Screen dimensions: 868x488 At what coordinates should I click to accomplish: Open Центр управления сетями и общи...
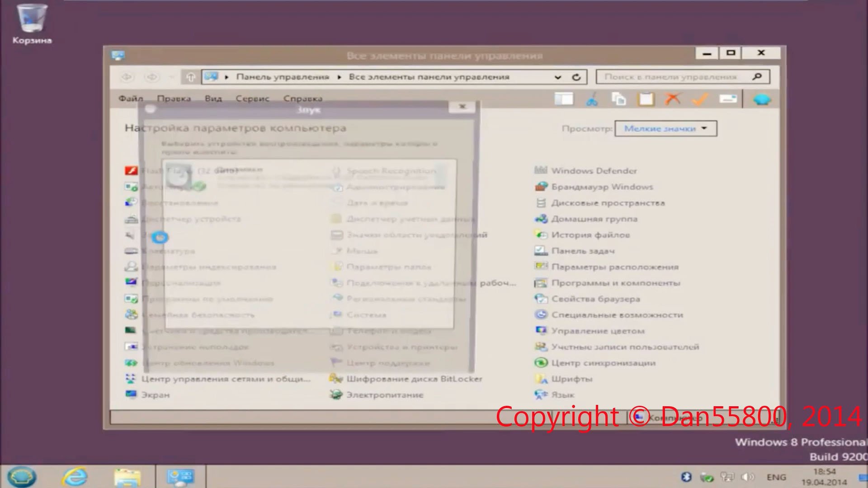point(226,379)
